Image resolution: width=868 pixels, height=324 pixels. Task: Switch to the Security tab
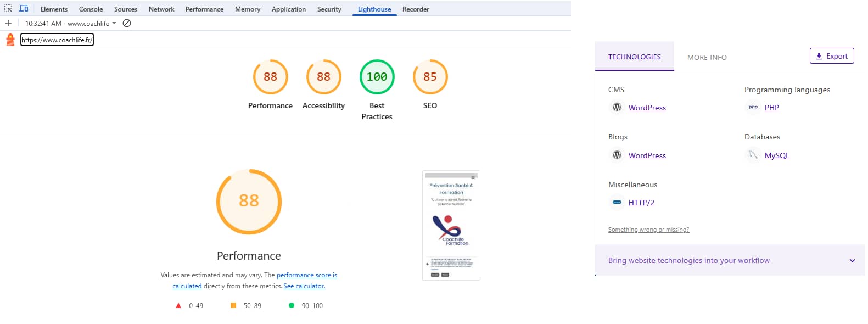329,9
